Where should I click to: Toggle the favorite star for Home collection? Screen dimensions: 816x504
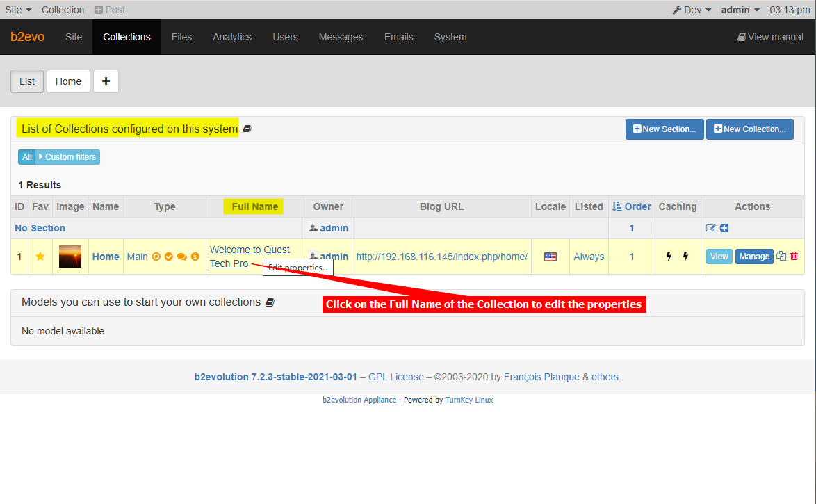pyautogui.click(x=40, y=257)
